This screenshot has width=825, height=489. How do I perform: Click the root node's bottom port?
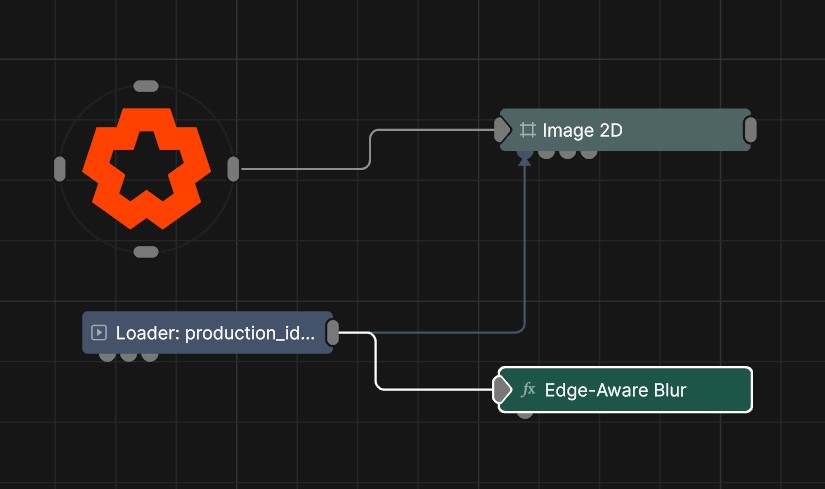click(x=146, y=252)
